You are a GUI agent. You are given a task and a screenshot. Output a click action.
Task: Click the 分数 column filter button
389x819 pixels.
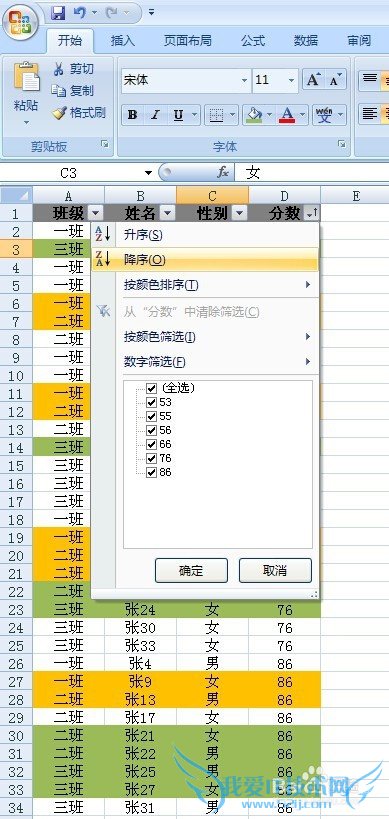tap(311, 213)
